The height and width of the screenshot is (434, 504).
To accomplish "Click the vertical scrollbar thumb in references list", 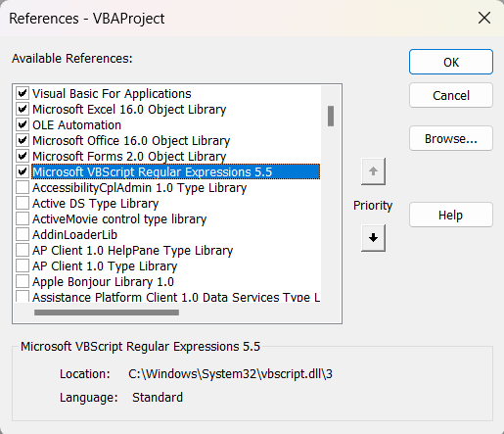I will (x=331, y=116).
